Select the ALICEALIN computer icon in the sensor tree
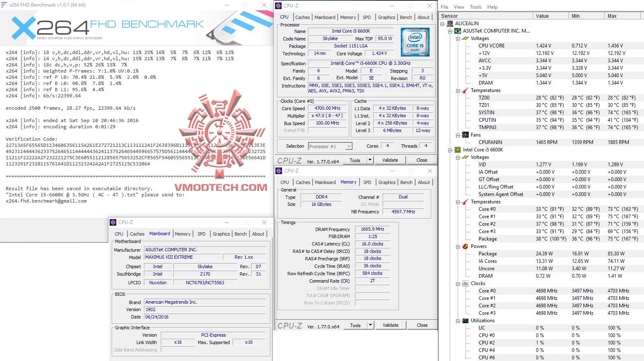 pos(450,24)
